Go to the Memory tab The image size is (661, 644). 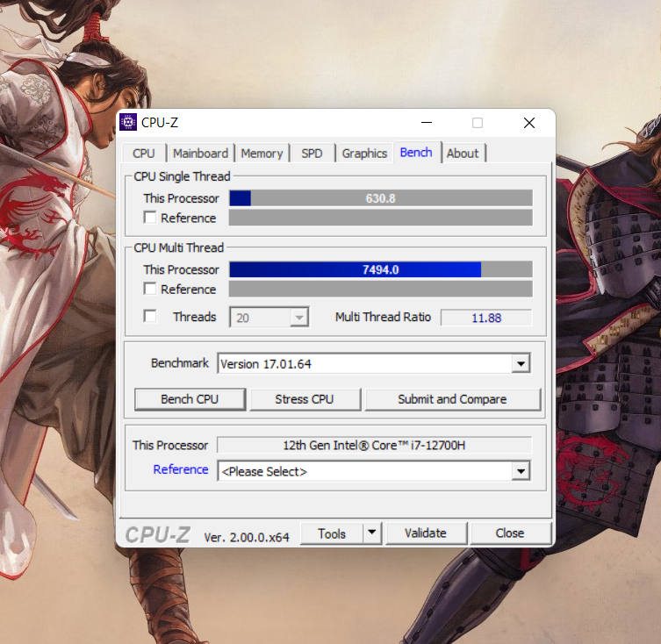[x=262, y=154]
